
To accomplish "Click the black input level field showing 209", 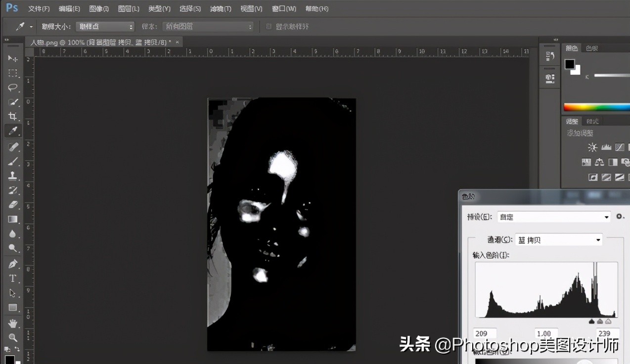I will pos(484,333).
